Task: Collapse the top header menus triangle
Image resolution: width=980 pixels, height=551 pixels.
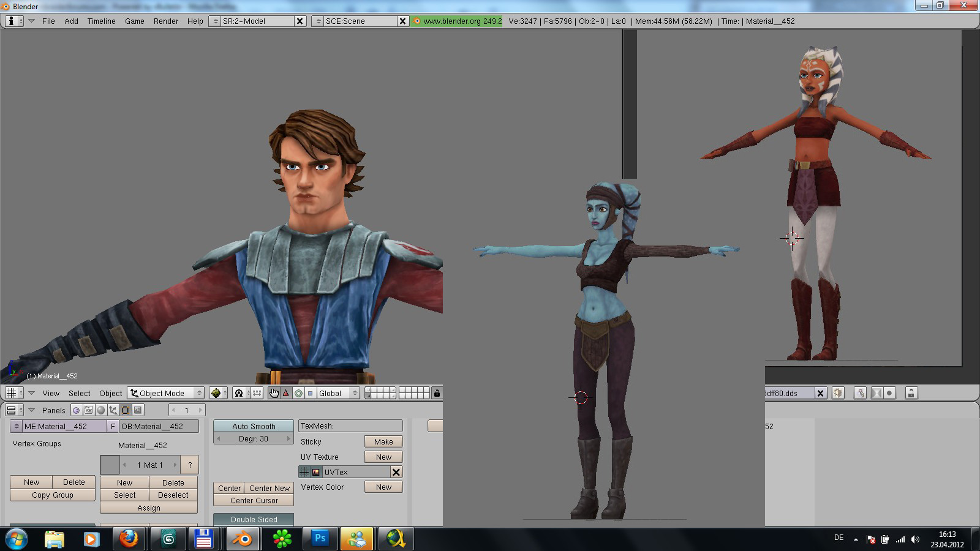Action: [x=31, y=21]
